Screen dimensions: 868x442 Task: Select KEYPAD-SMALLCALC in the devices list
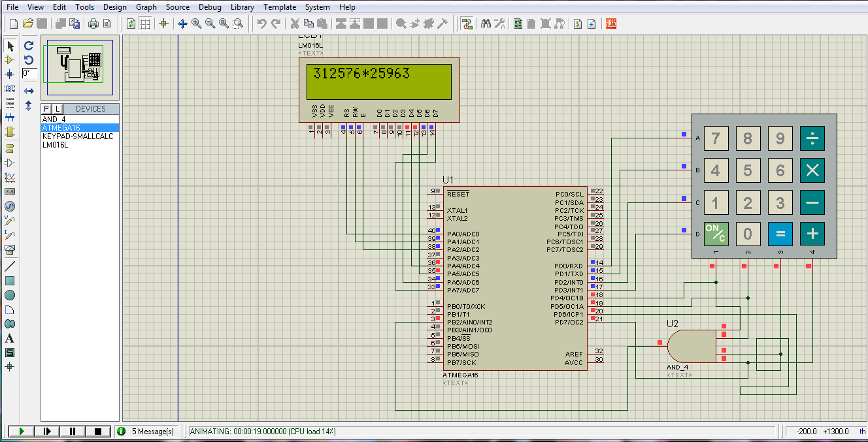(x=80, y=136)
